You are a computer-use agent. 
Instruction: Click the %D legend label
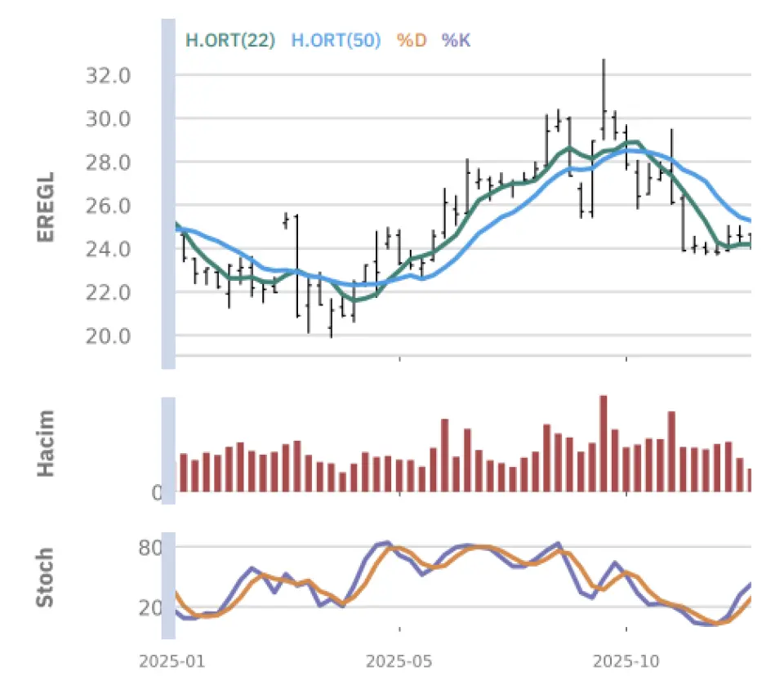[x=411, y=39]
